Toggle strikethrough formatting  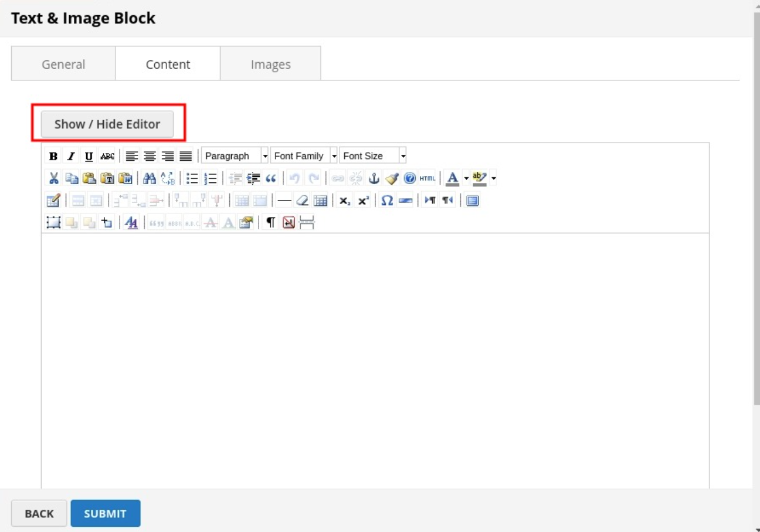pos(107,156)
